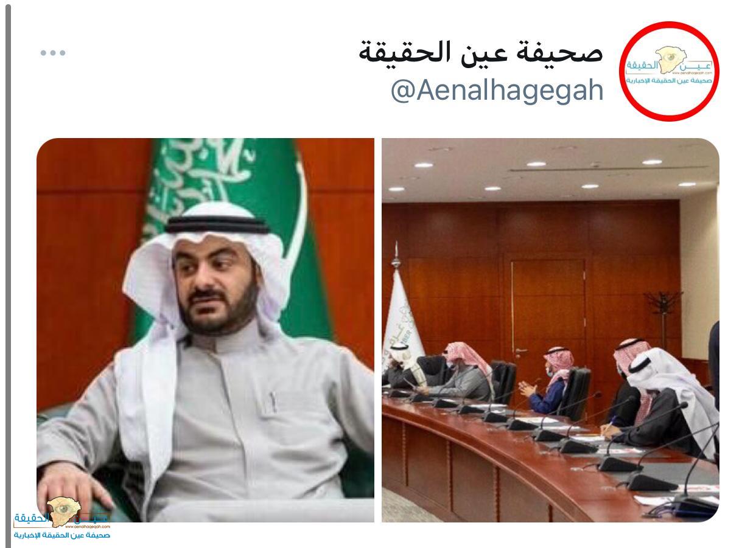Click the green Saudi flag behind the man
The image size is (756, 548).
(243, 201)
